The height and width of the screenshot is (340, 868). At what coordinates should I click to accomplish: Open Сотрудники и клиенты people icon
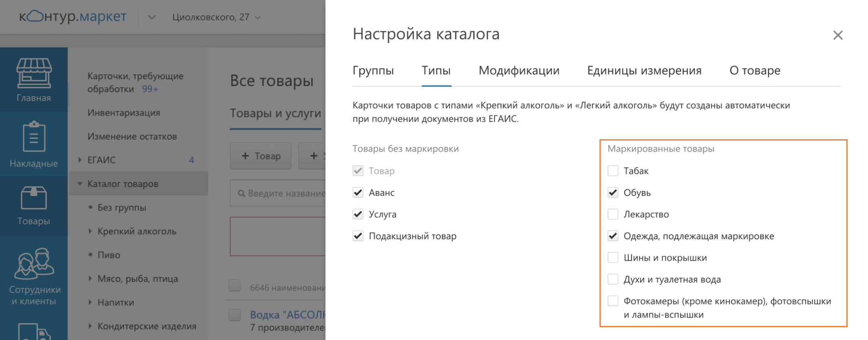tap(34, 263)
